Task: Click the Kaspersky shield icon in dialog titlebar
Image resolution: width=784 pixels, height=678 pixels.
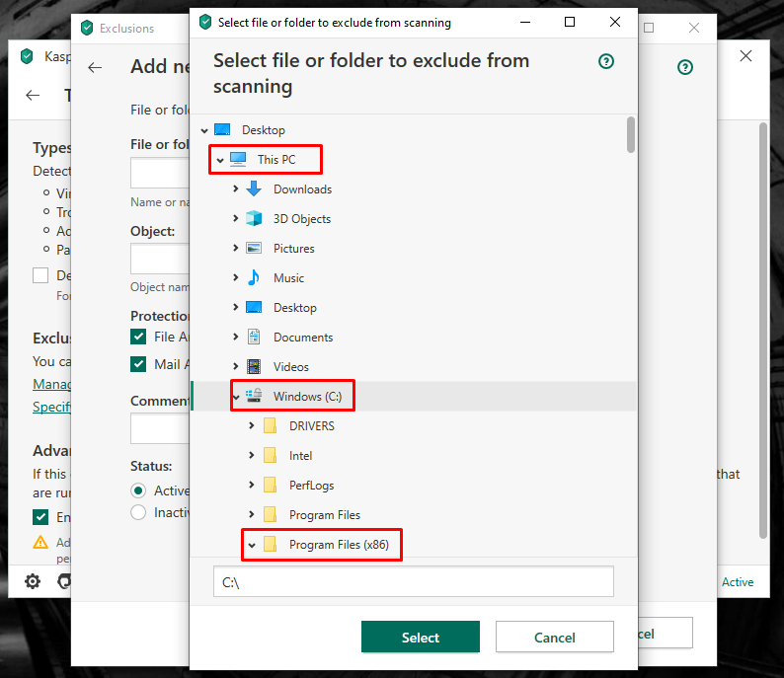Action: [205, 22]
